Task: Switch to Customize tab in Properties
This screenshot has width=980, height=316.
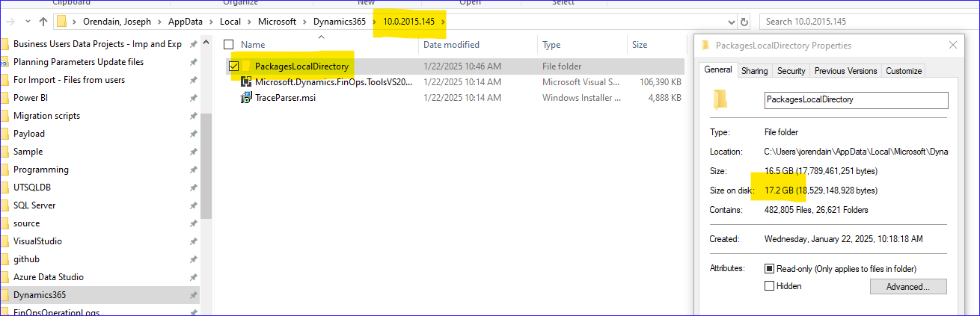Action: (x=904, y=71)
